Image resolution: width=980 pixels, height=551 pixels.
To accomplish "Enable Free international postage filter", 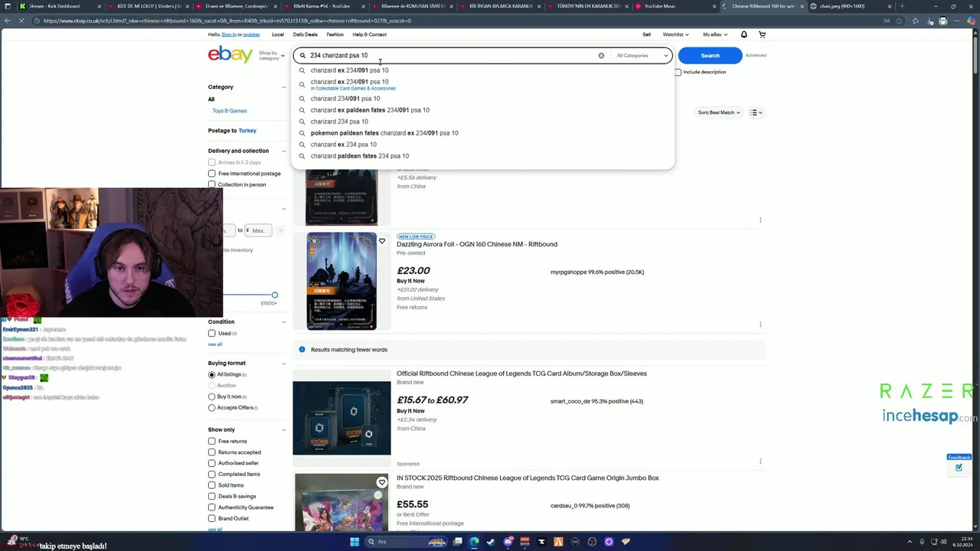I will 212,174.
